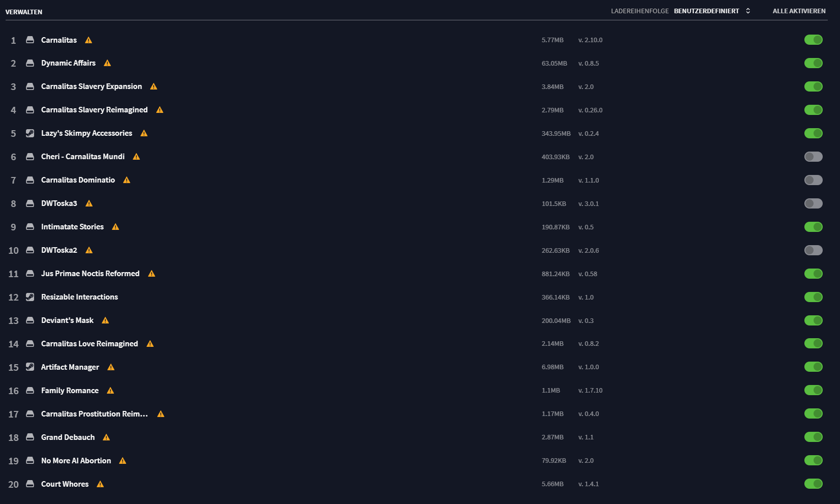Viewport: 840px width, 504px height.
Task: Click warning icon for Jus Primae Noctis Reformed
Action: tap(152, 274)
